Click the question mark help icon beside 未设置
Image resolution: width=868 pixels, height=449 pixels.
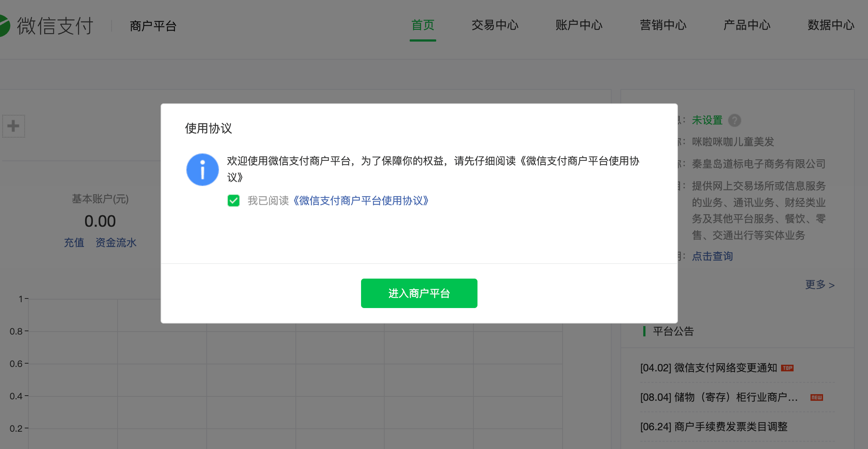[x=735, y=120]
